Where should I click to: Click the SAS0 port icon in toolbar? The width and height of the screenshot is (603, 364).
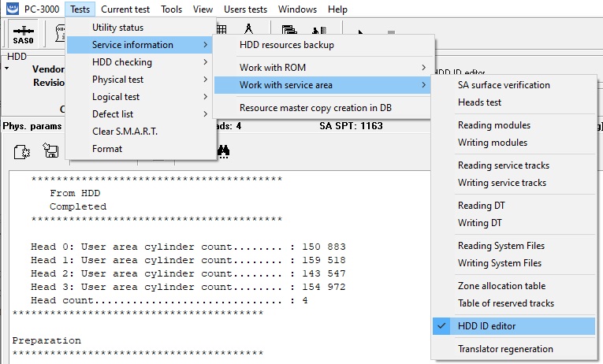click(x=23, y=35)
